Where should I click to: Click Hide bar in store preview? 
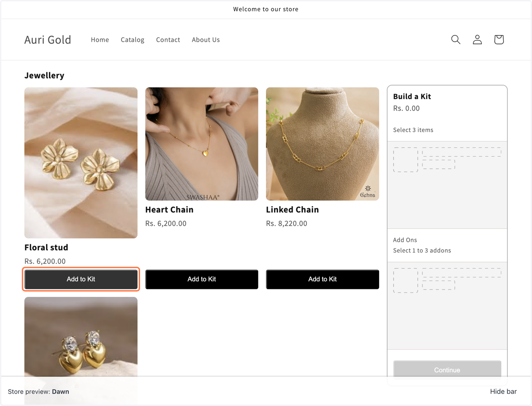click(x=504, y=391)
